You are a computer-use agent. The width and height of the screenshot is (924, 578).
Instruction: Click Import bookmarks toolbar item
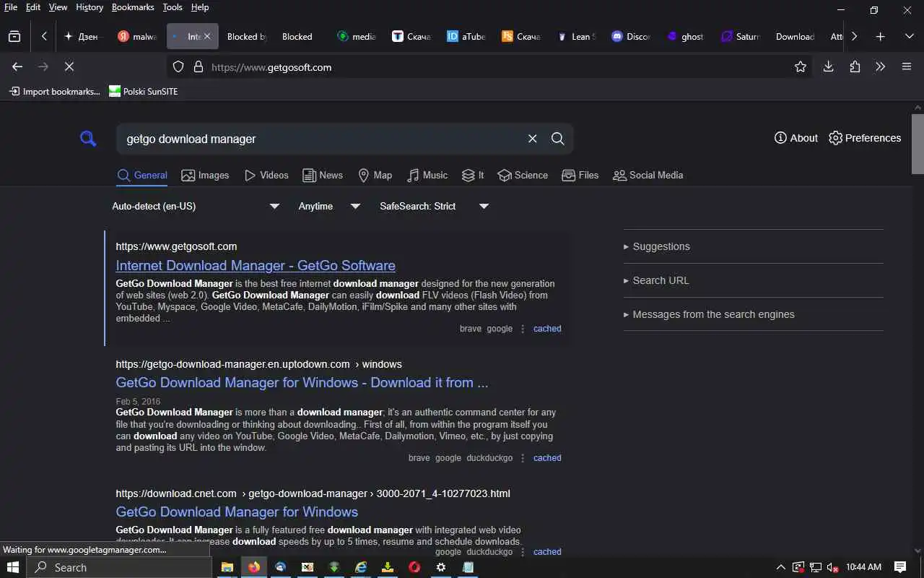pyautogui.click(x=54, y=92)
